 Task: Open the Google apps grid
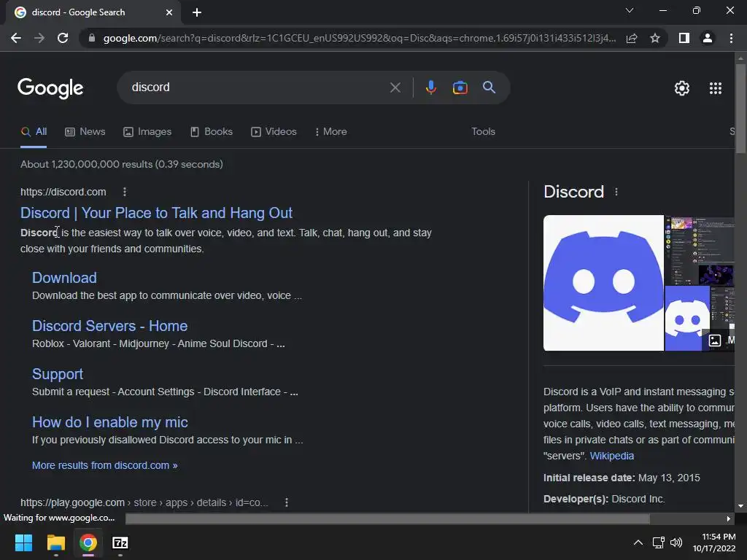[716, 88]
